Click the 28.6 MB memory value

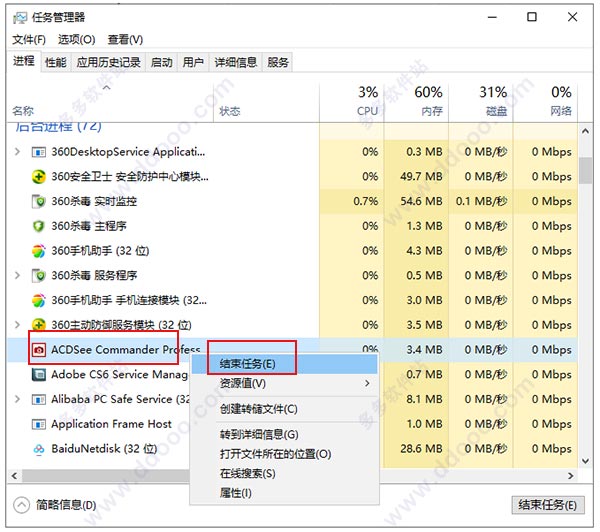point(421,449)
